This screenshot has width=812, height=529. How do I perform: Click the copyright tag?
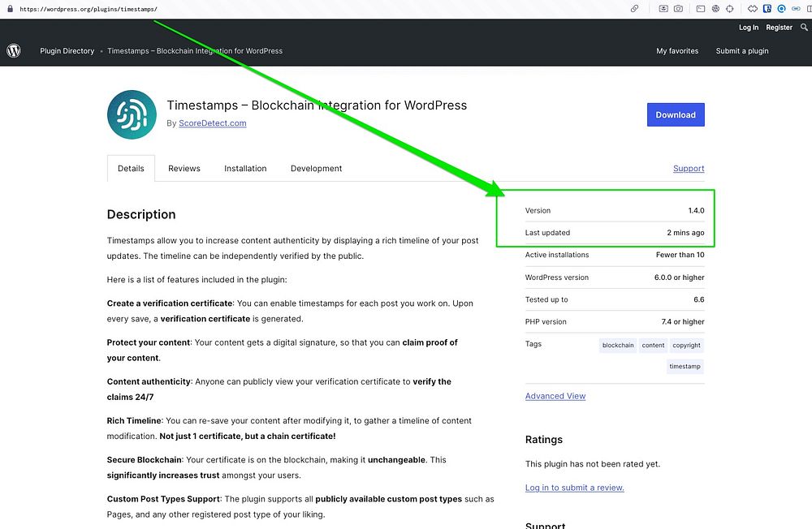pos(686,346)
